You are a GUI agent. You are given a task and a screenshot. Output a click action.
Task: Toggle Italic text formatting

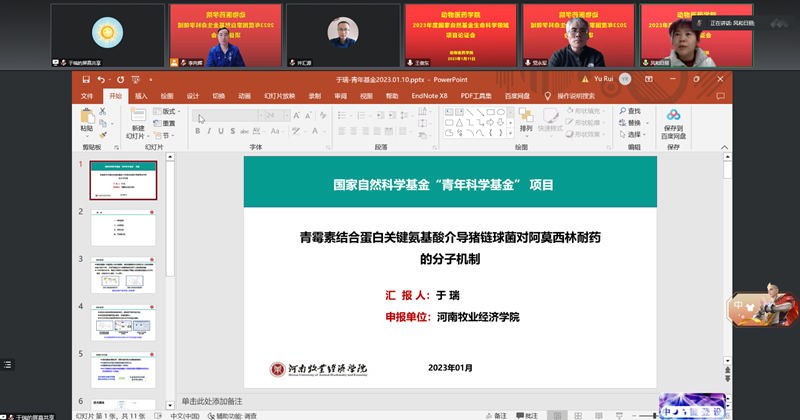(x=211, y=130)
